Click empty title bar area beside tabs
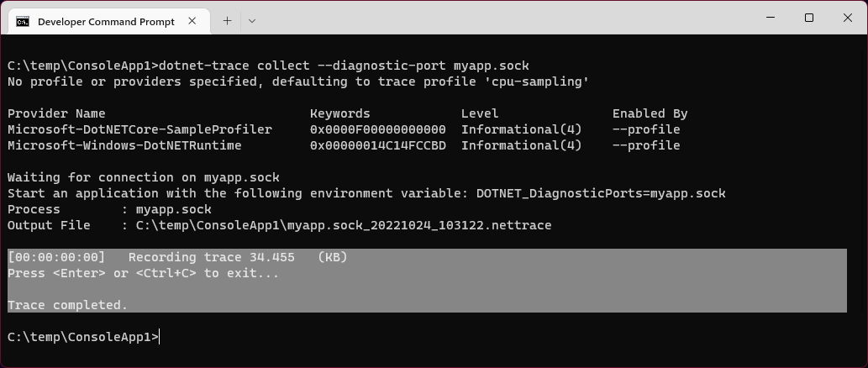 click(x=498, y=18)
